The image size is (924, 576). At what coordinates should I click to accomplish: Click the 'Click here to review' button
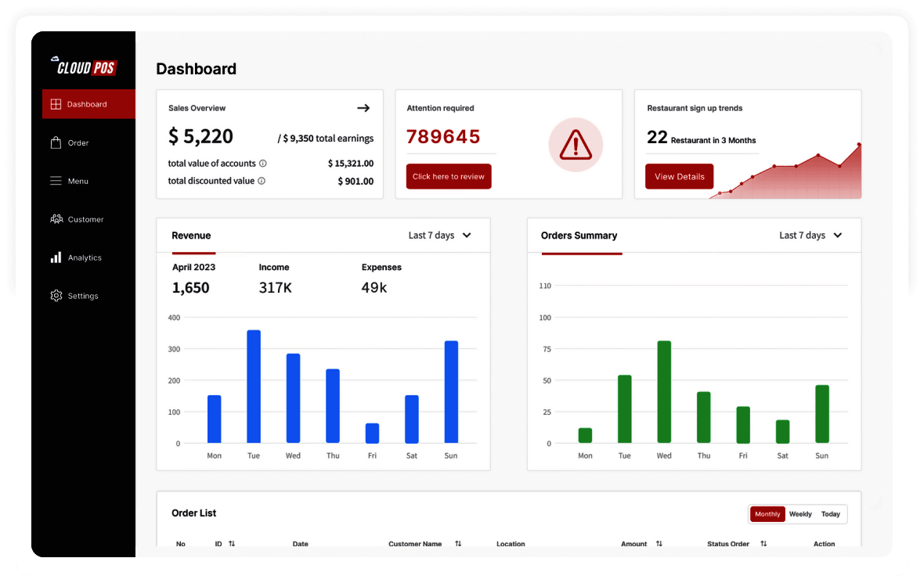(x=449, y=176)
